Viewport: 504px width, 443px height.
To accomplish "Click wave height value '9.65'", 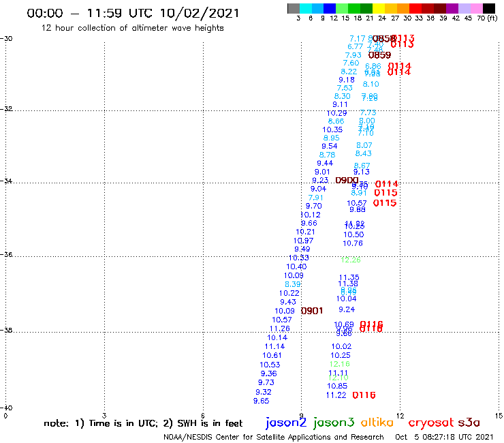I will 261,401.
